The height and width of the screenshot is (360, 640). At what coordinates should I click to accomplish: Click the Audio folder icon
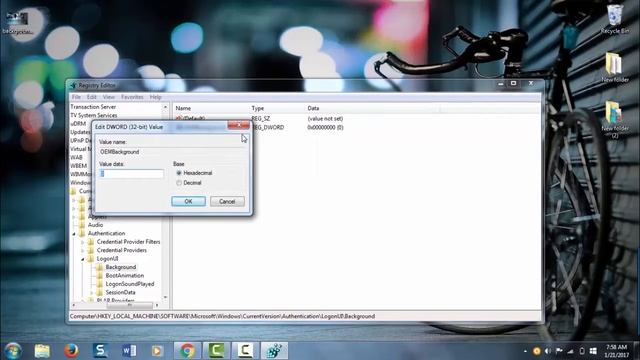click(x=82, y=225)
